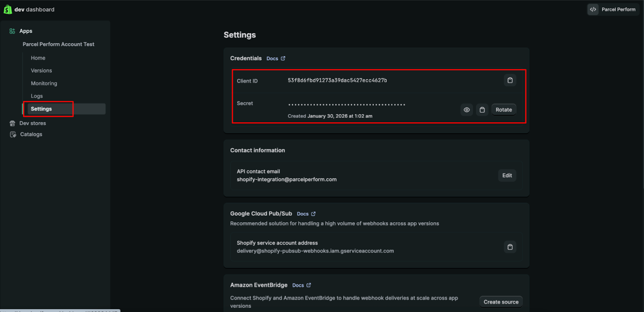Open Dev stores from the sidebar
The width and height of the screenshot is (644, 312).
point(33,123)
